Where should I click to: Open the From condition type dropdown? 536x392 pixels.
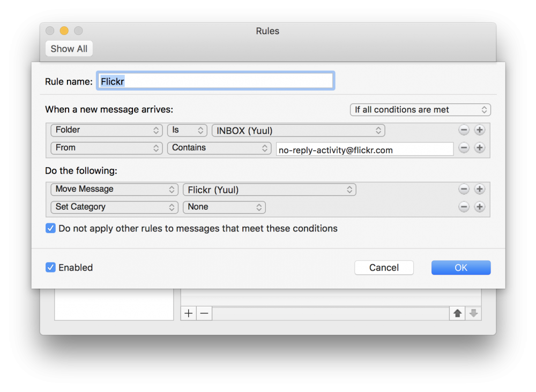coord(107,148)
